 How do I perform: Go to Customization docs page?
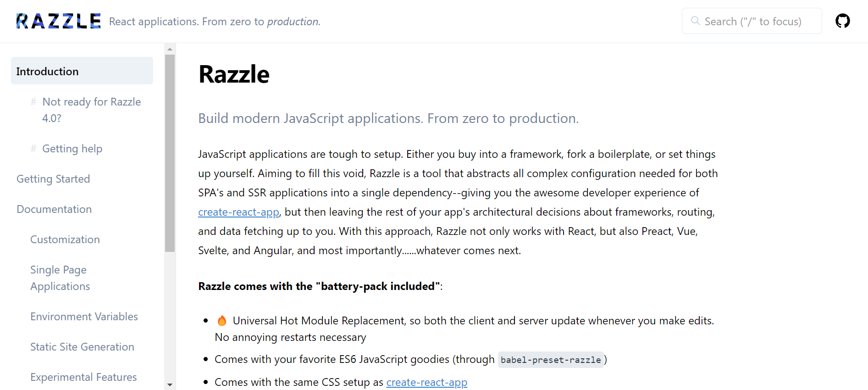65,240
